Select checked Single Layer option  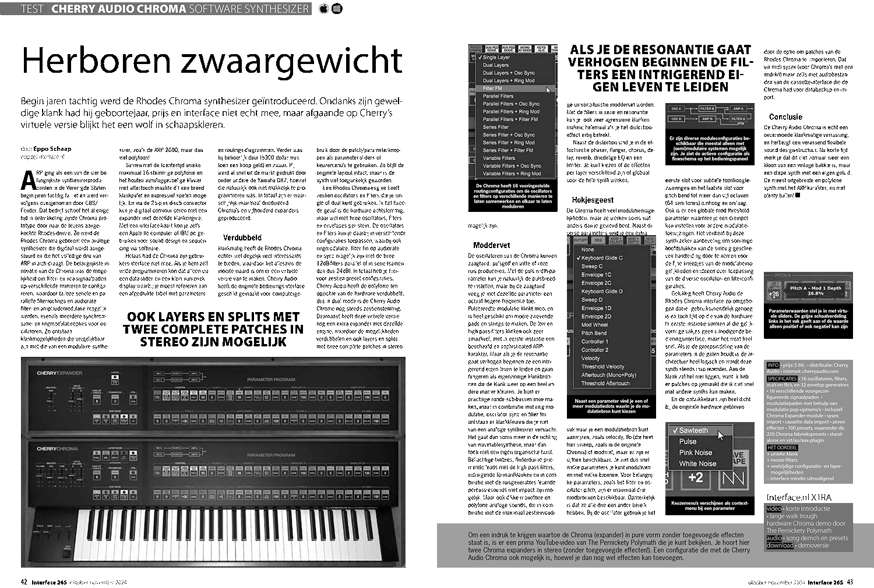click(x=496, y=57)
